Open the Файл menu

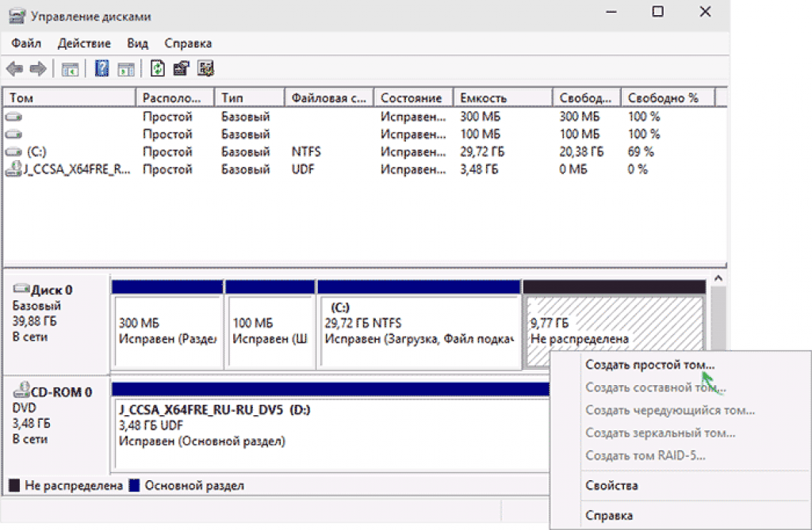click(x=26, y=43)
